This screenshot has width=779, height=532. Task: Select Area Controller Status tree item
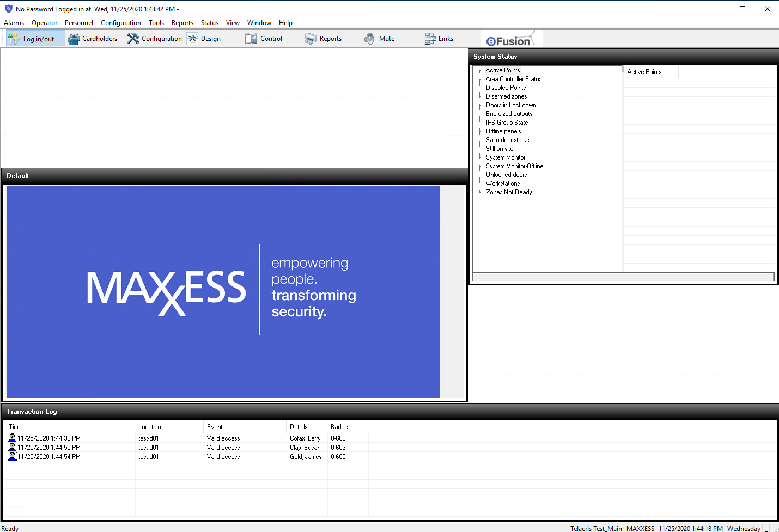point(514,79)
